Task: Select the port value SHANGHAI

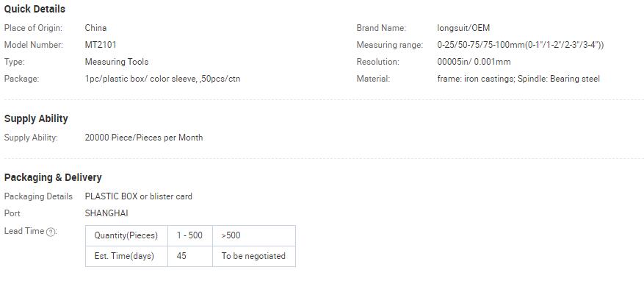Action: coord(106,213)
